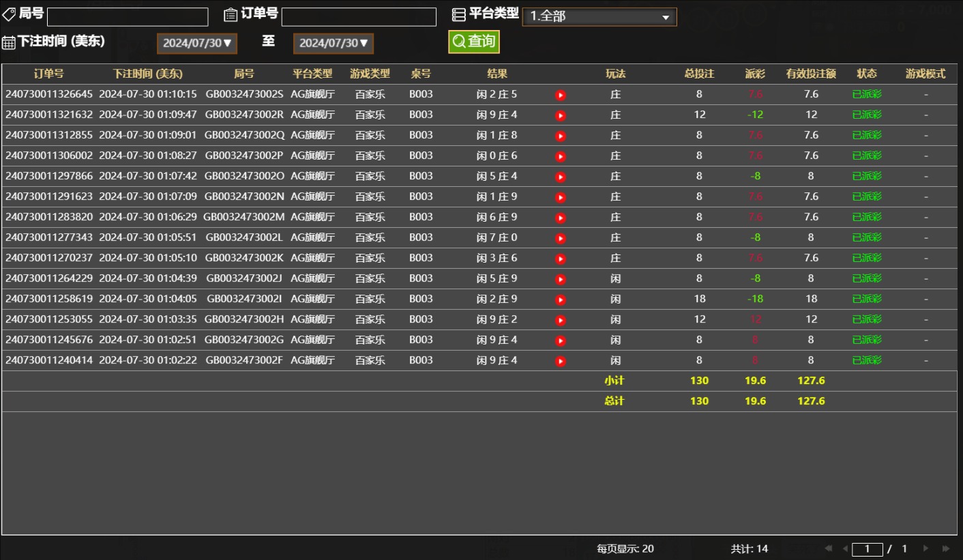963x560 pixels.
Task: Open the start date picker
Action: pos(197,43)
